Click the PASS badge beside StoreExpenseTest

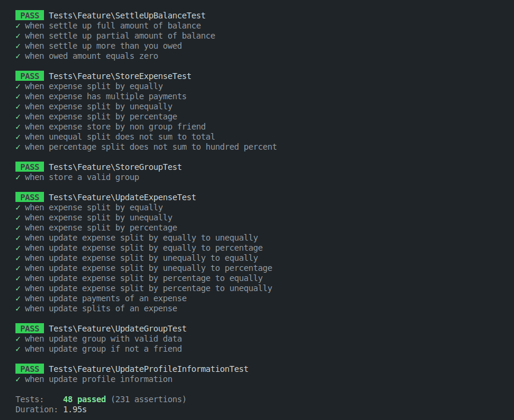click(29, 76)
